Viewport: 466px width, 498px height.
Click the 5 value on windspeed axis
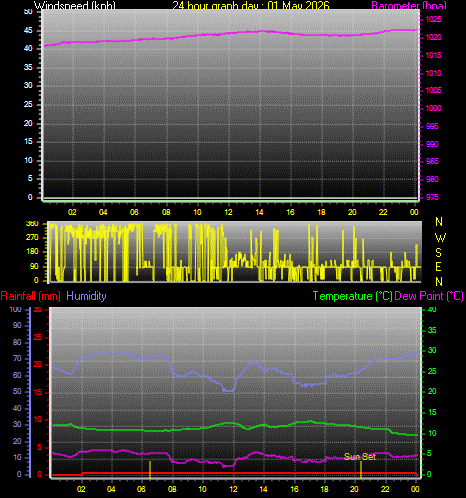[x=30, y=179]
